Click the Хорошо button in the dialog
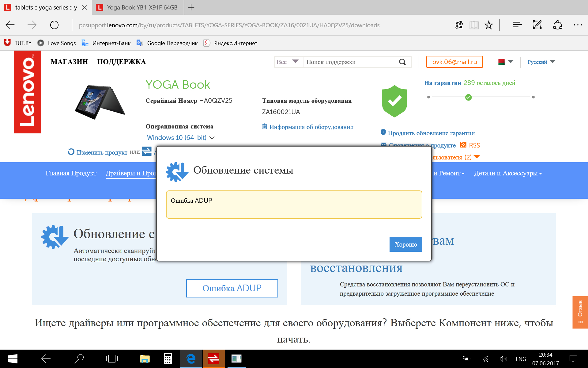The image size is (588, 368). 405,244
